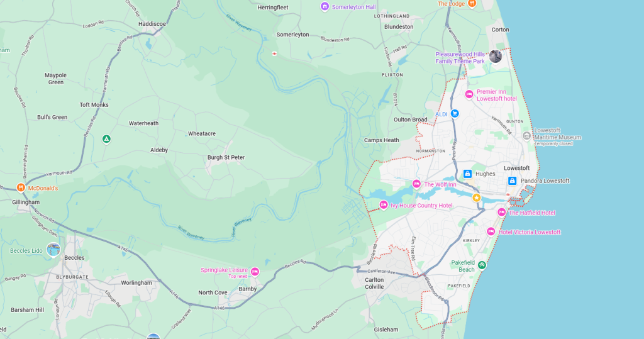Select The Hatfield Hotel marker
This screenshot has width=644, height=339.
coord(501,213)
